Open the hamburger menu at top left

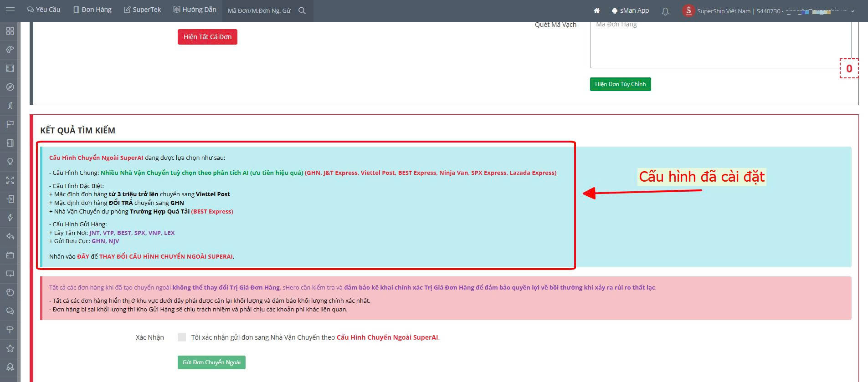[x=10, y=10]
